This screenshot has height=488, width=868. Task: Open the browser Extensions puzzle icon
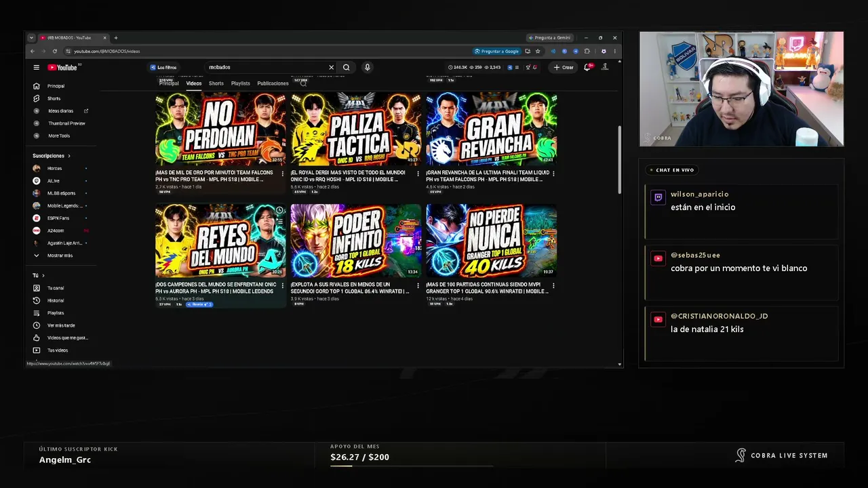point(587,51)
